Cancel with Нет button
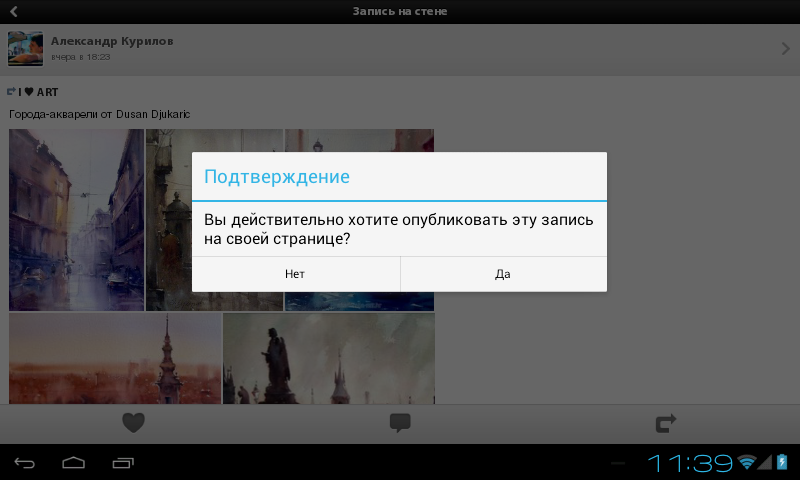 [295, 274]
